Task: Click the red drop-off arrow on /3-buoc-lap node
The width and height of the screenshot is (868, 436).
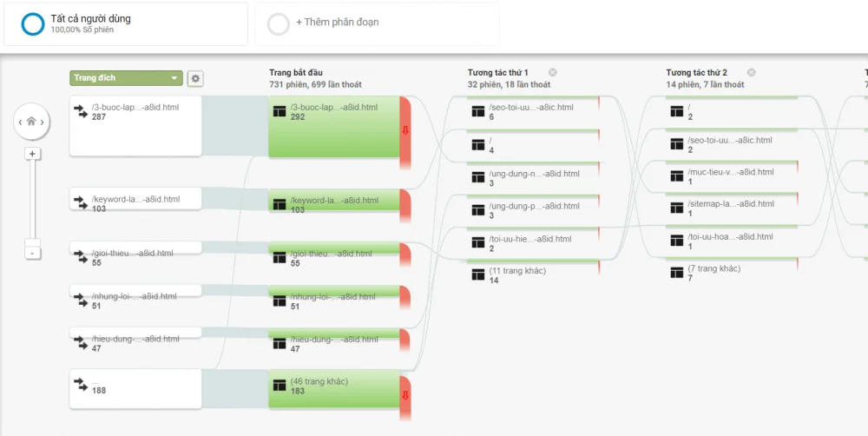Action: [404, 130]
